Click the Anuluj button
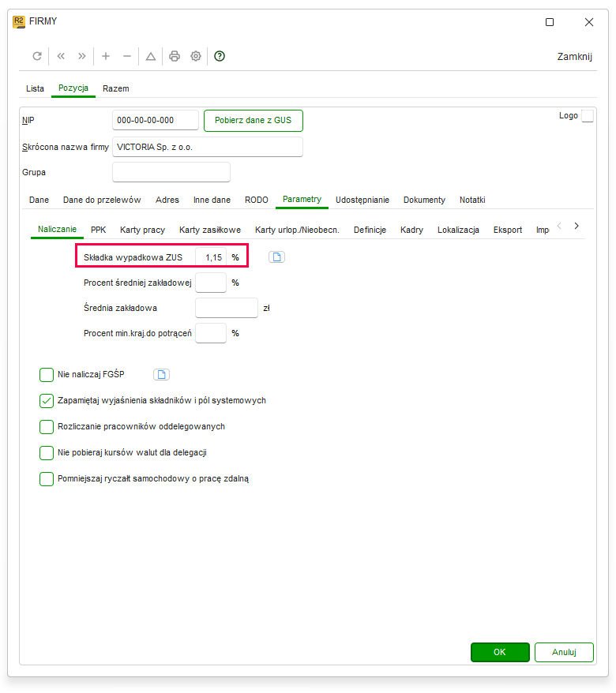 [x=564, y=652]
